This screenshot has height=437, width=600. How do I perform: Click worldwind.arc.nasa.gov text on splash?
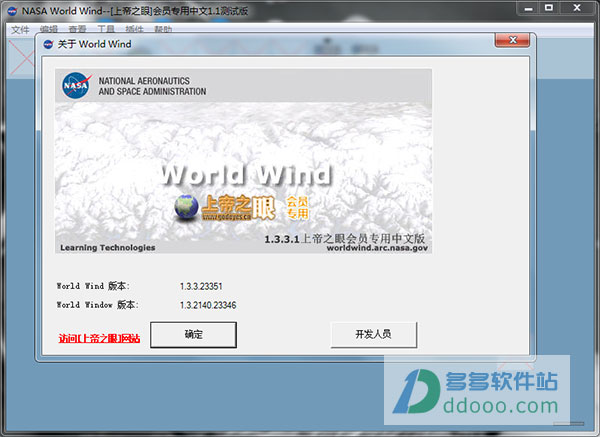pos(377,248)
